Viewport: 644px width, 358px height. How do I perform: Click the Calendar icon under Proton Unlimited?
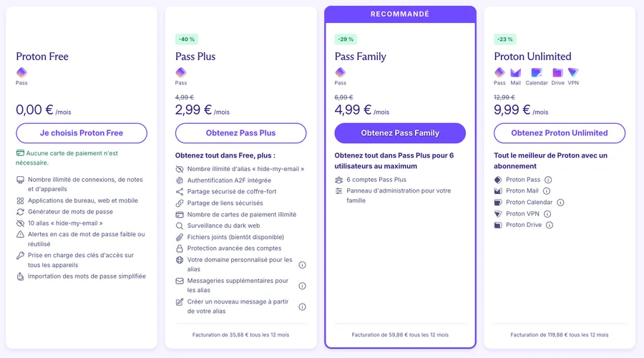pyautogui.click(x=537, y=73)
